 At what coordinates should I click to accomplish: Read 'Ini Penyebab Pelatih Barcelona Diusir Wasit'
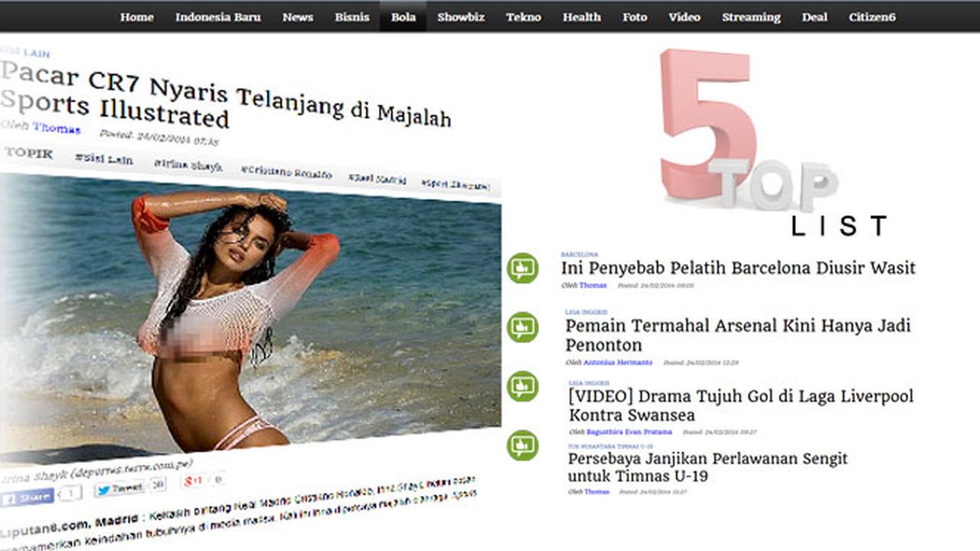[738, 269]
